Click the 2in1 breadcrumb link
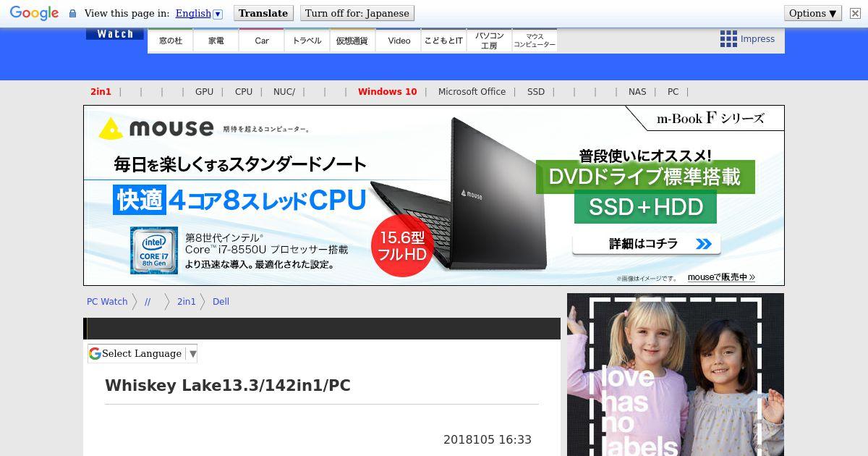The width and height of the screenshot is (868, 456). [x=187, y=302]
